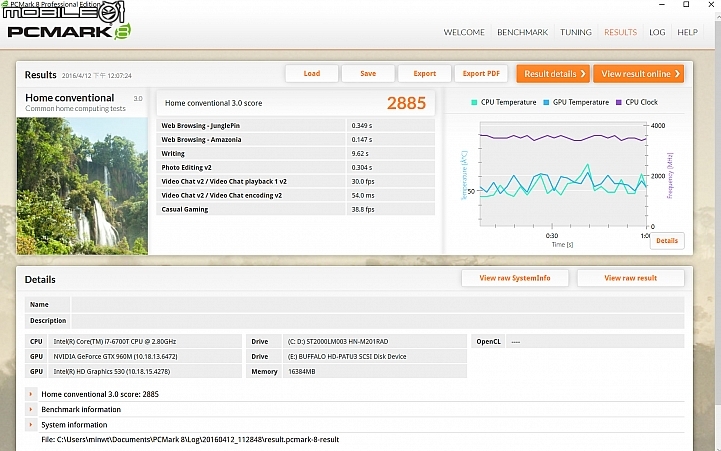Minimize the PCMark 8 window
721x451 pixels.
tap(662, 5)
